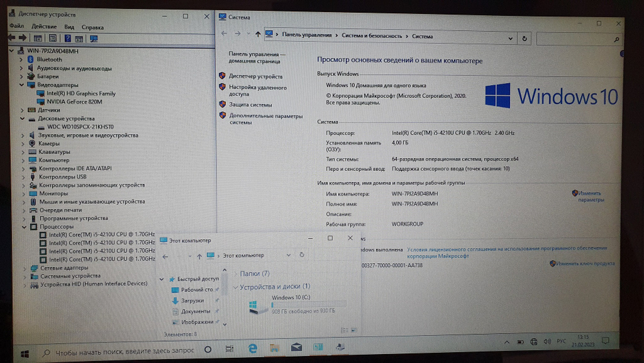
Task: Open Microsoft license terms link
Action: [x=507, y=252]
